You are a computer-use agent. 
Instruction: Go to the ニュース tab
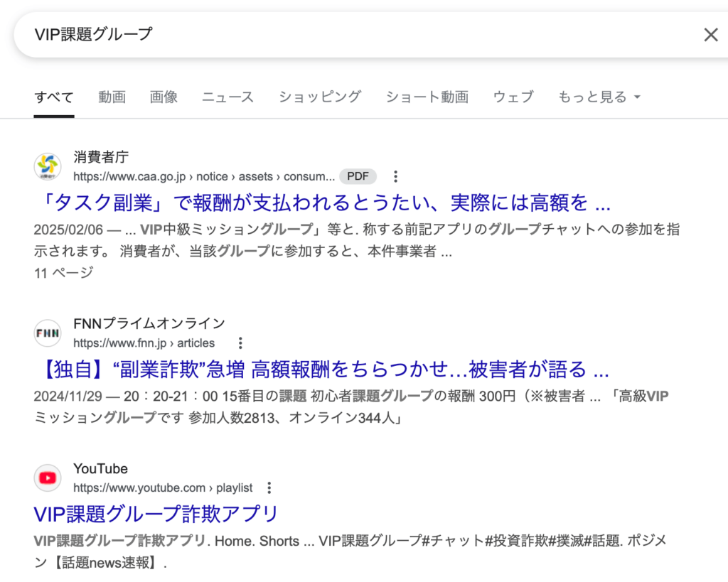[x=227, y=97]
